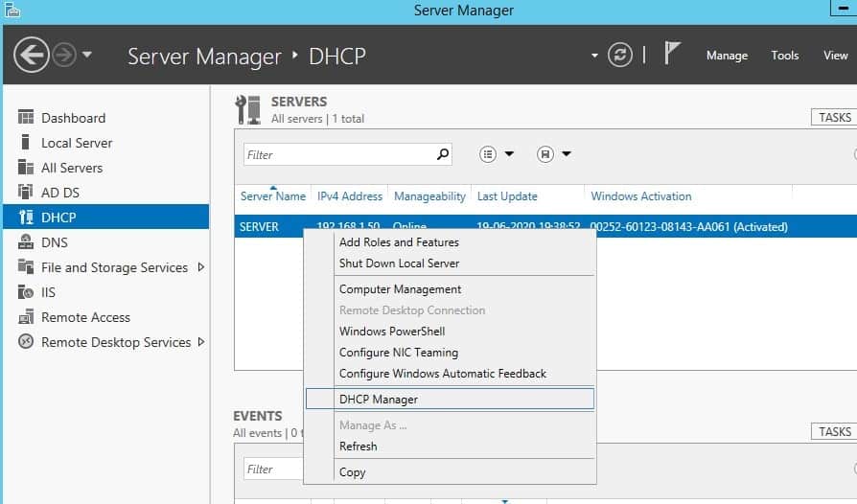Click the list criteria options icon
The height and width of the screenshot is (504, 857).
tap(488, 154)
